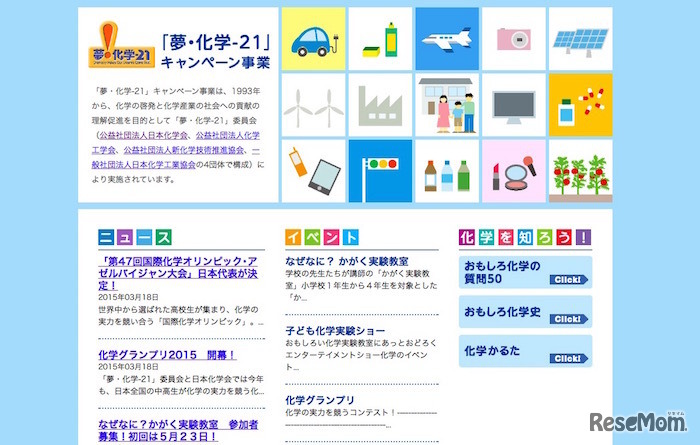Open the 子ども化学実験ショー event

[x=335, y=331]
